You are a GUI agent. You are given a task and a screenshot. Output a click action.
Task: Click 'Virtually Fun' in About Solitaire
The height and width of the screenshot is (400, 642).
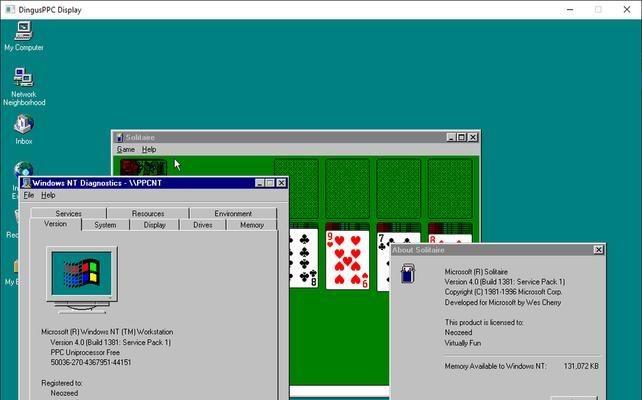coord(463,343)
